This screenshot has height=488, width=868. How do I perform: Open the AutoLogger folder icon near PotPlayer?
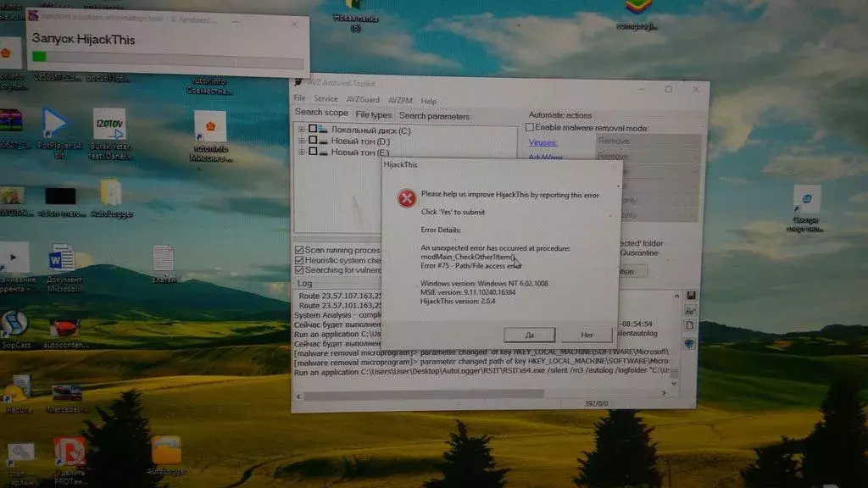pos(111,192)
